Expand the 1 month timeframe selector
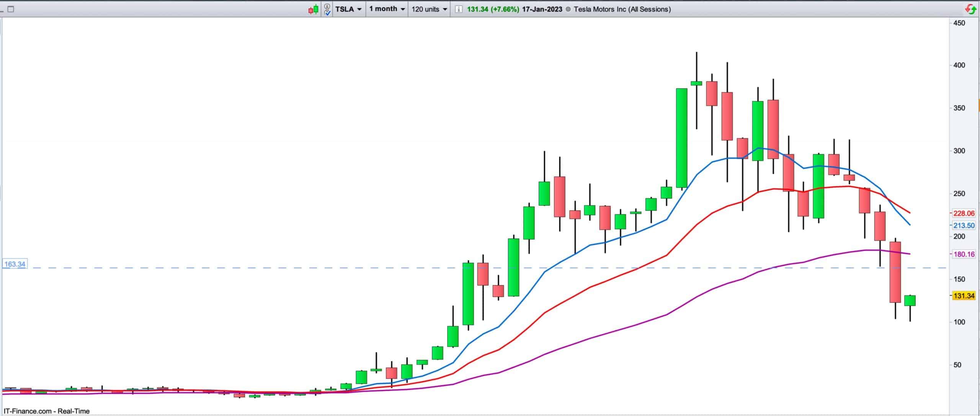 387,9
